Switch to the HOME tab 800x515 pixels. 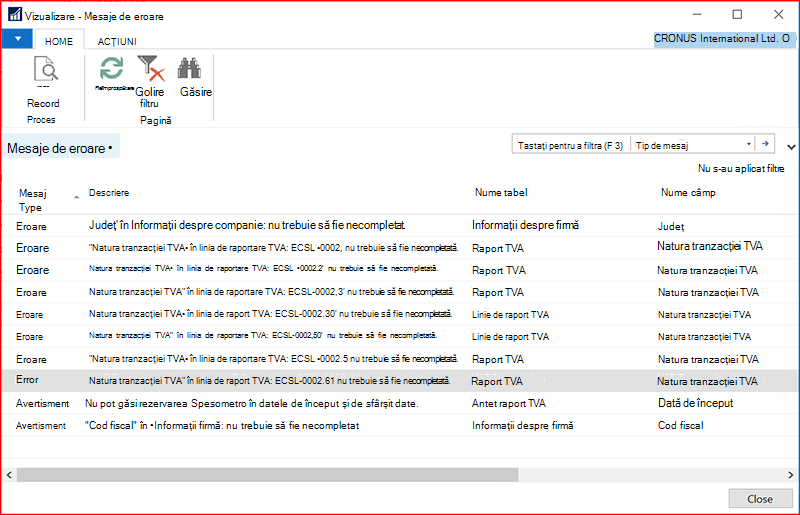tap(59, 41)
